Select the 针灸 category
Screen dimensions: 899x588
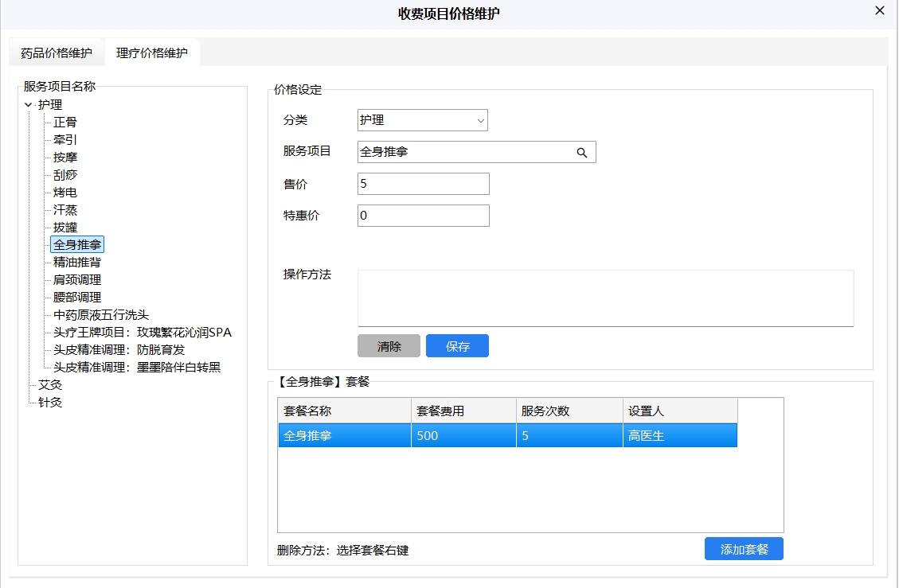pyautogui.click(x=49, y=402)
